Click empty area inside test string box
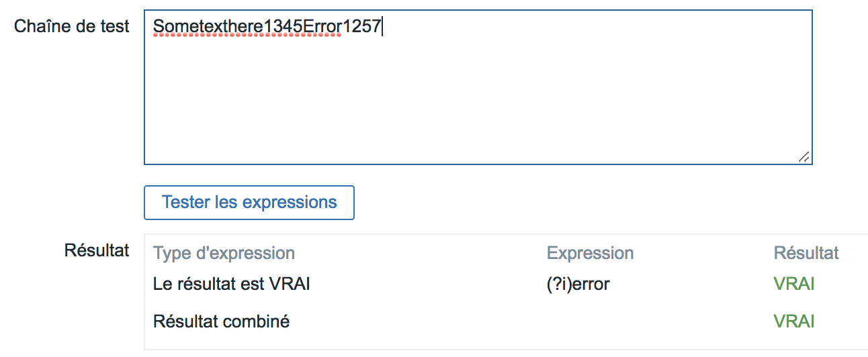The width and height of the screenshot is (868, 357). [470, 101]
